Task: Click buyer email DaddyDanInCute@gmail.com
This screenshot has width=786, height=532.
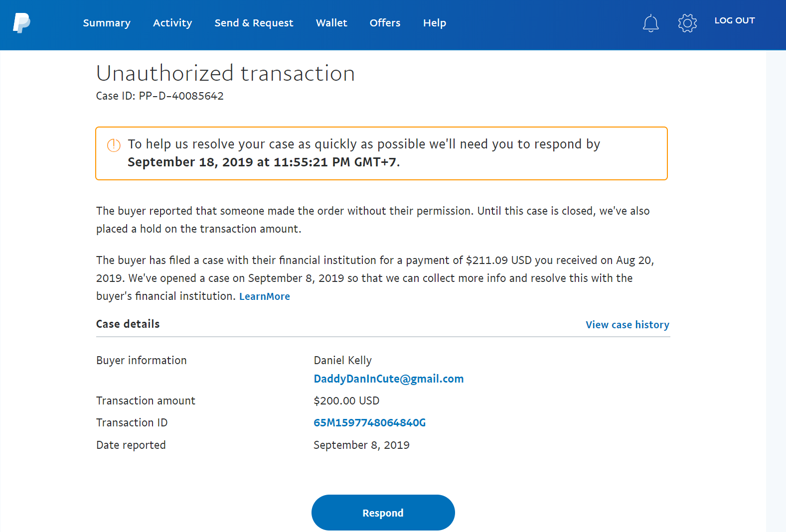Action: pos(388,379)
